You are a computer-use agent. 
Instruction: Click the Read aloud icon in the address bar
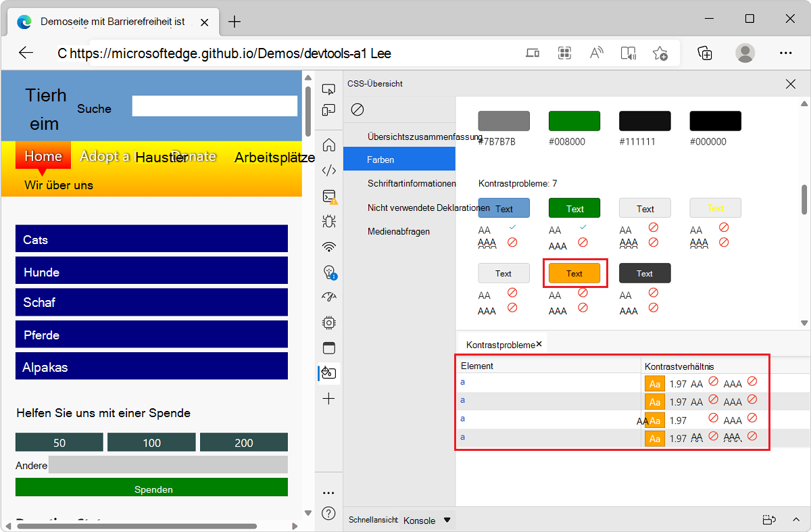pyautogui.click(x=595, y=53)
